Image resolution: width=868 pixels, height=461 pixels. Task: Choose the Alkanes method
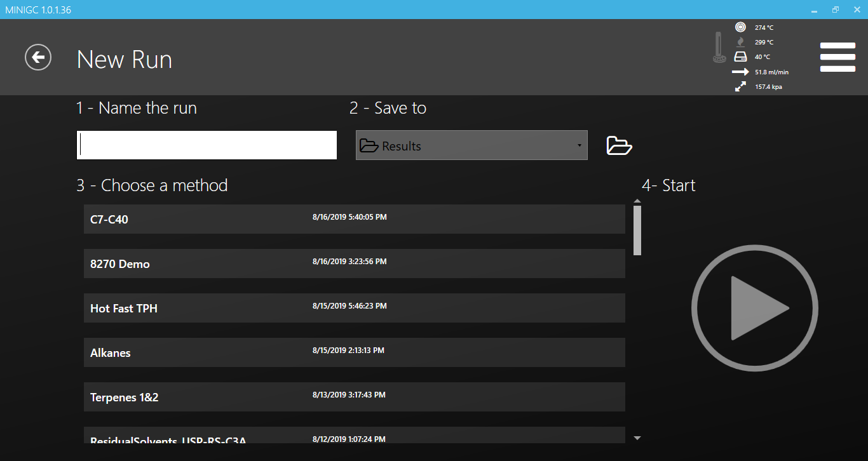(x=354, y=352)
